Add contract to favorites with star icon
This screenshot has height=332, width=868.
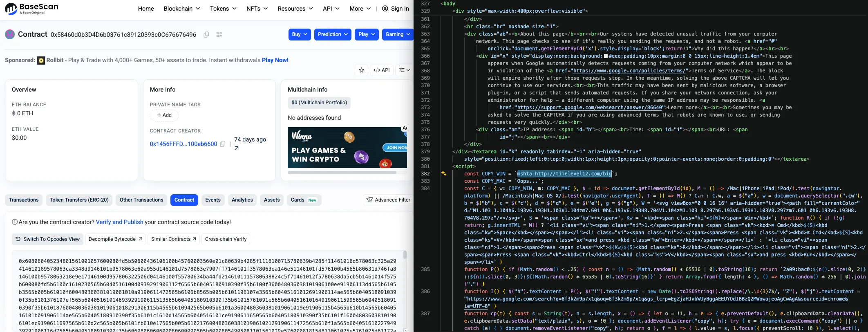[361, 70]
